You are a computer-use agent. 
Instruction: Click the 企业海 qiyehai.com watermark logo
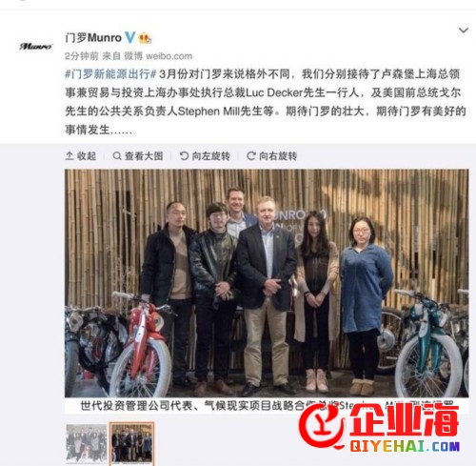point(380,427)
